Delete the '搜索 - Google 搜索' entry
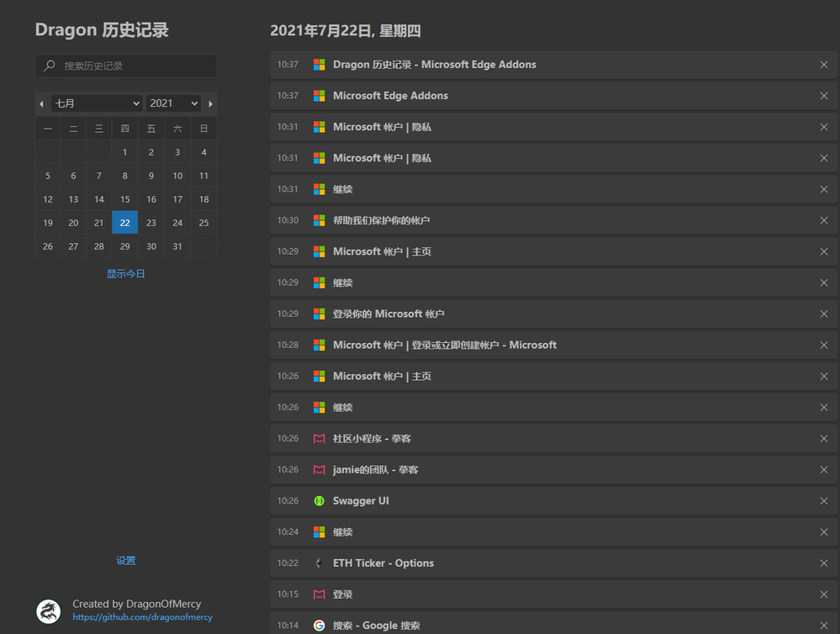 click(823, 626)
